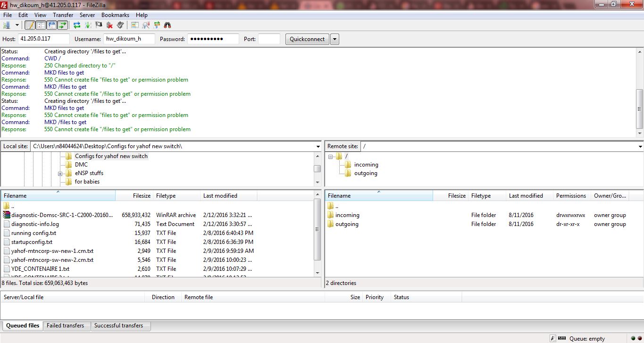Open the Site Manager dropdown arrow
The height and width of the screenshot is (343, 644).
[x=17, y=25]
